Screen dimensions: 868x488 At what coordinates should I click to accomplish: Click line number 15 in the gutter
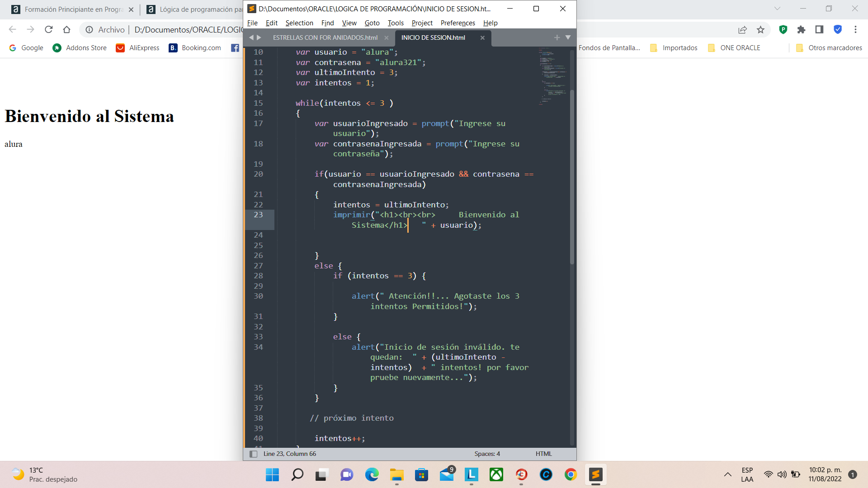[x=258, y=103]
